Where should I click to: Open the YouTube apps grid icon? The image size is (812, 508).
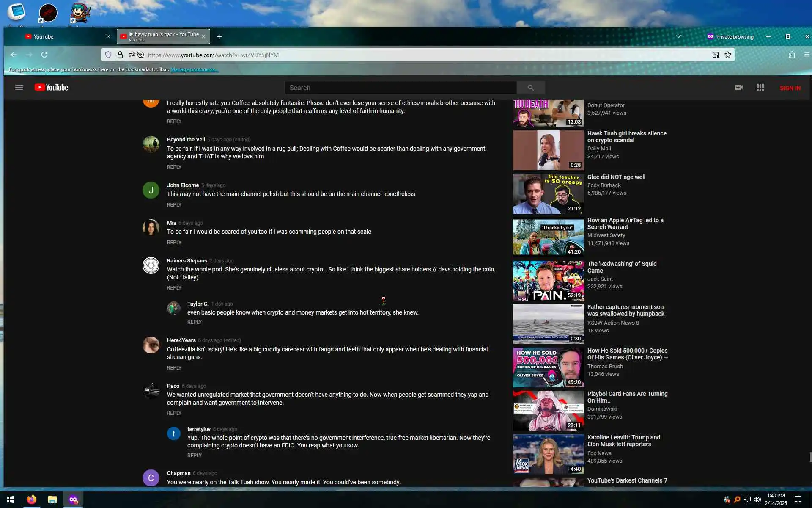point(760,87)
